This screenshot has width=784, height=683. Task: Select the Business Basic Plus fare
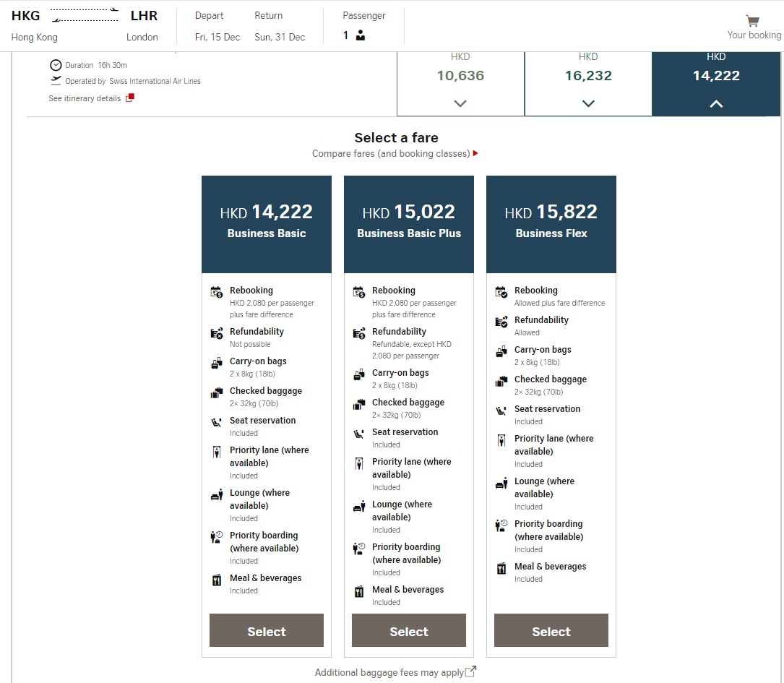click(409, 631)
